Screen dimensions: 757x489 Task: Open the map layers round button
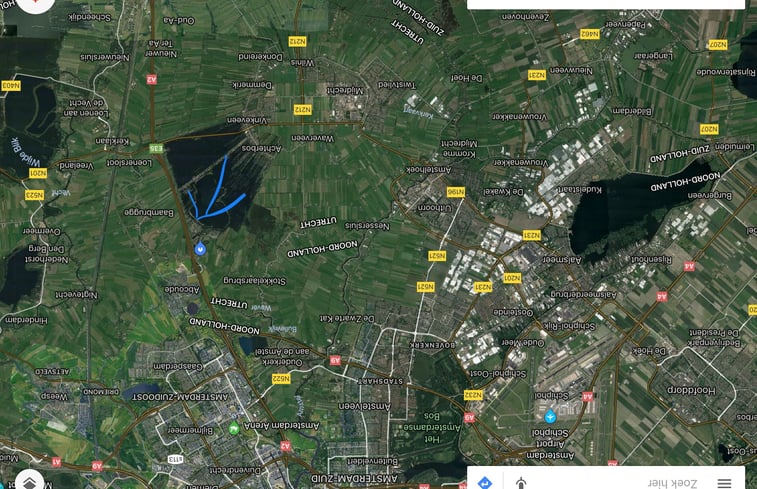29,481
